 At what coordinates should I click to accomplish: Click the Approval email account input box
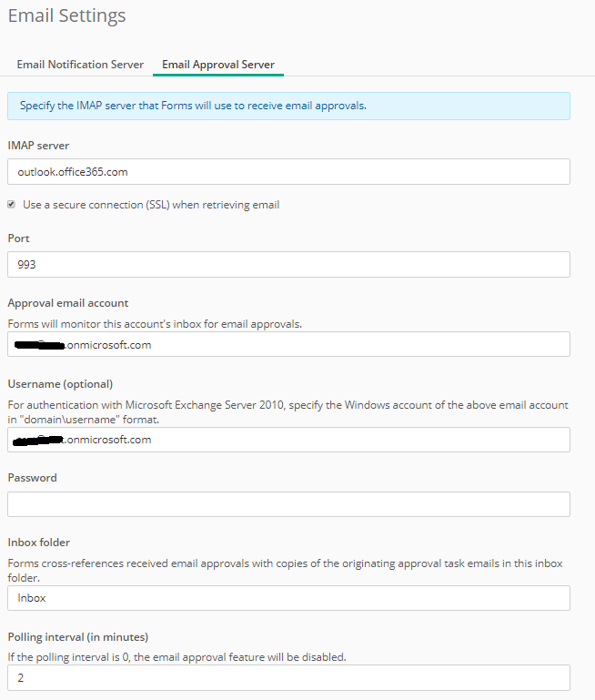click(288, 345)
